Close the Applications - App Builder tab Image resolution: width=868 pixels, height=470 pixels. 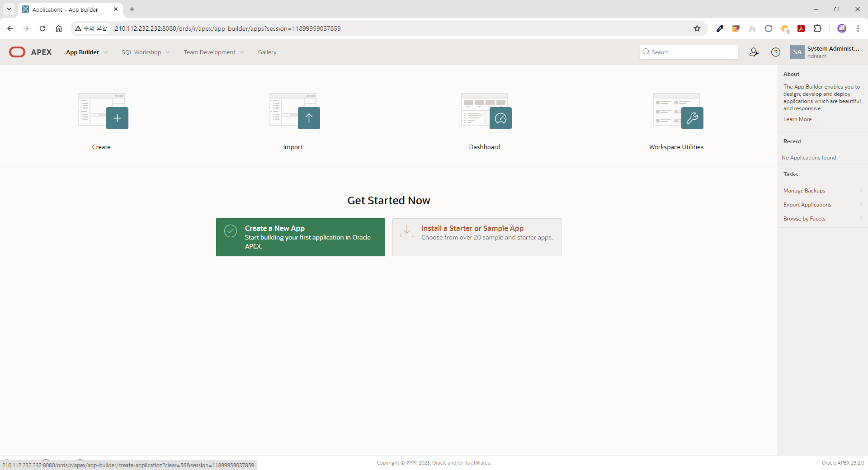(116, 9)
